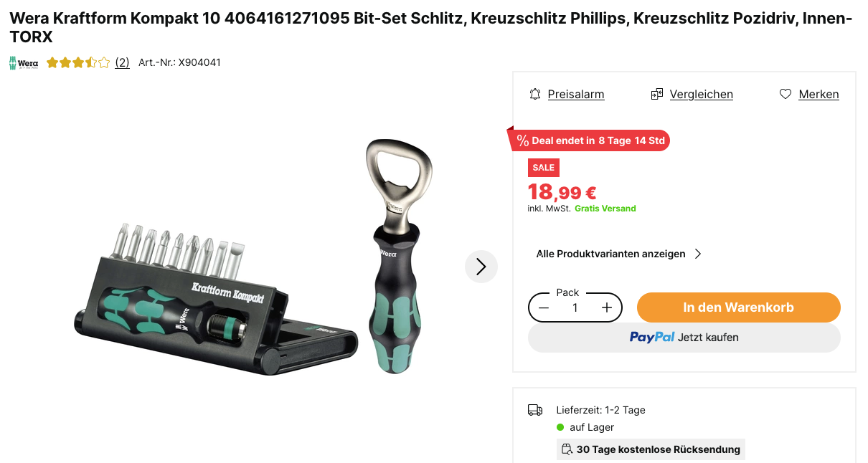Expand Alle Produktvarianten anzeigen chevron

(698, 254)
